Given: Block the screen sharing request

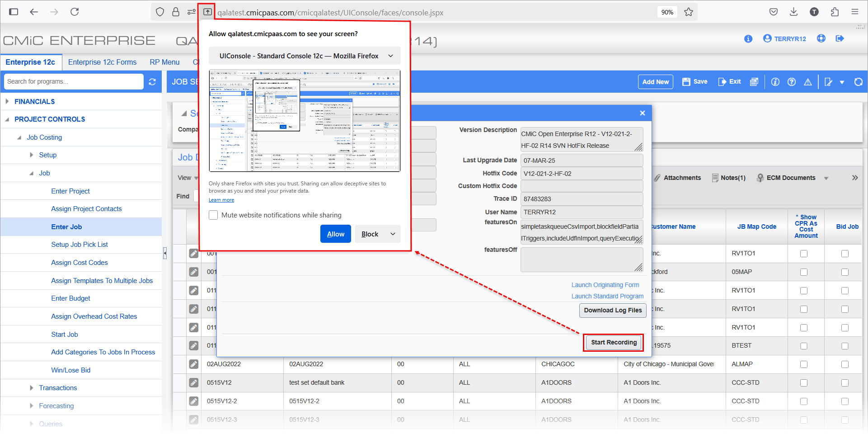Looking at the screenshot, I should [370, 234].
